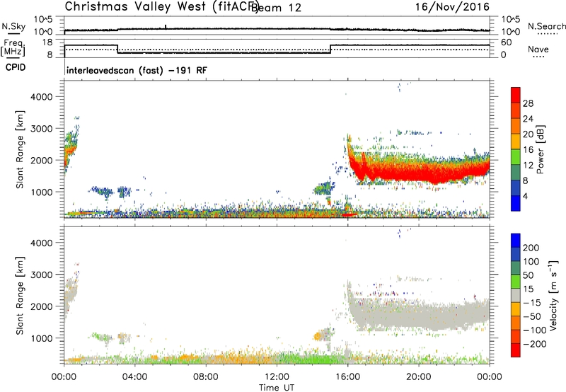Pick the red bottom segment of Velocity colorbar

pyautogui.click(x=516, y=350)
